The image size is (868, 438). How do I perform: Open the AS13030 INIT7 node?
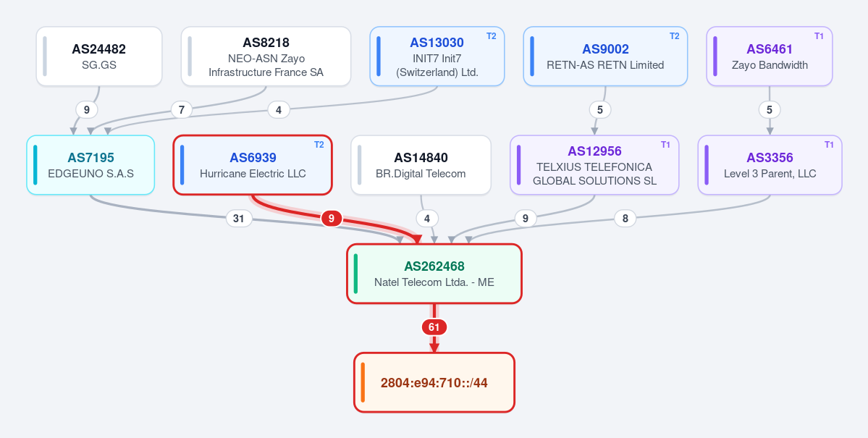click(x=437, y=56)
